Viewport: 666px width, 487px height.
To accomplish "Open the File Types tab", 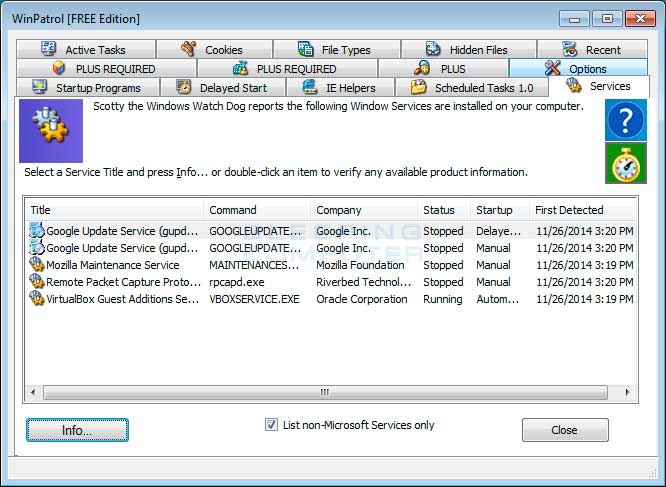I will click(337, 49).
